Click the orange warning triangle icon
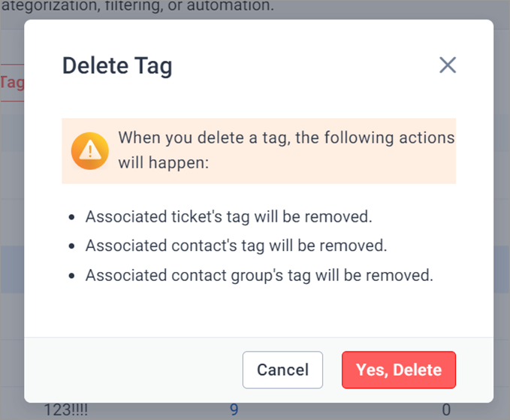510x420 pixels. [90, 151]
